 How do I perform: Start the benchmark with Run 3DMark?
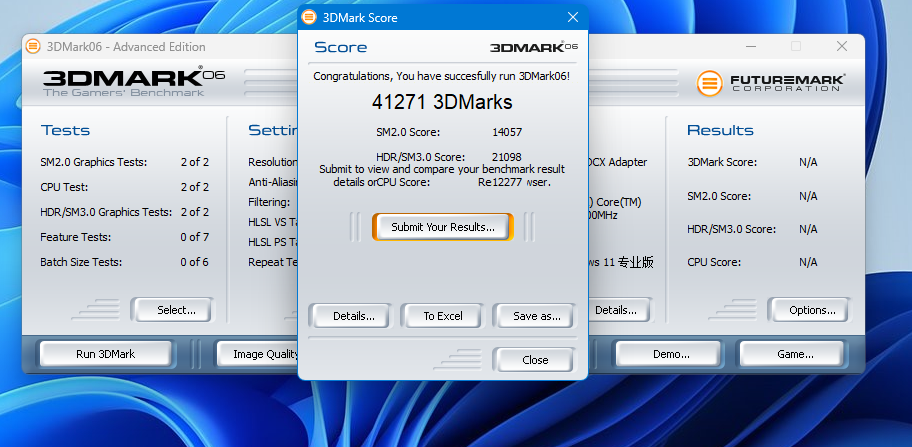coord(105,354)
